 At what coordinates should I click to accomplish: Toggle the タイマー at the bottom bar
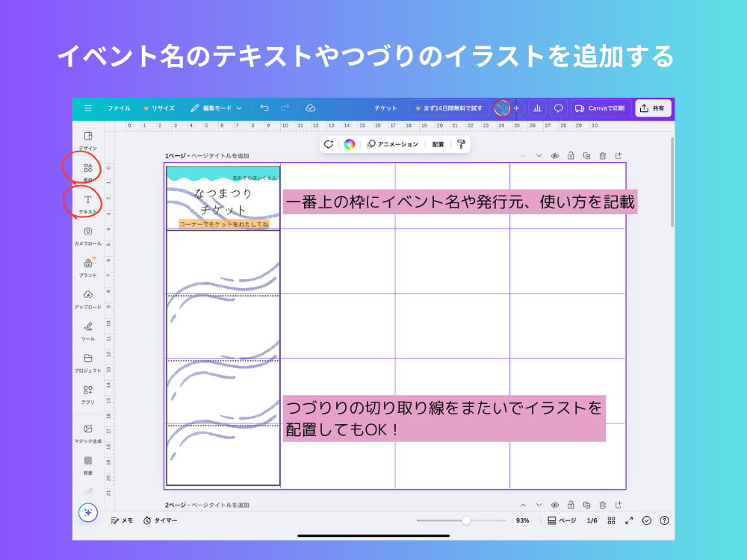point(157,520)
